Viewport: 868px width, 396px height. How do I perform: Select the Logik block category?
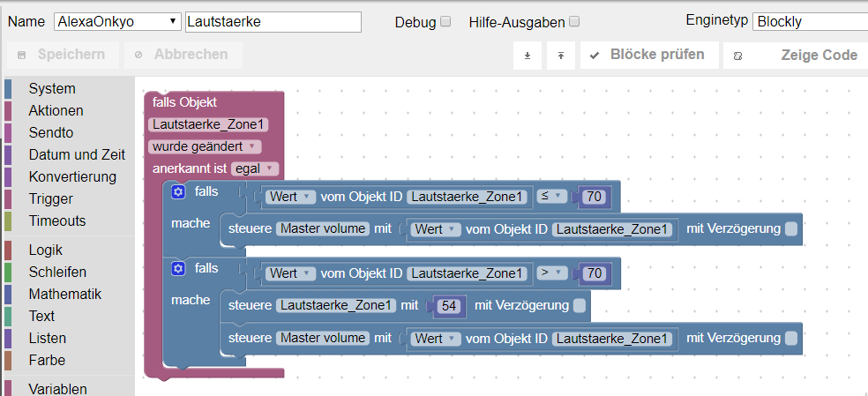[x=45, y=250]
